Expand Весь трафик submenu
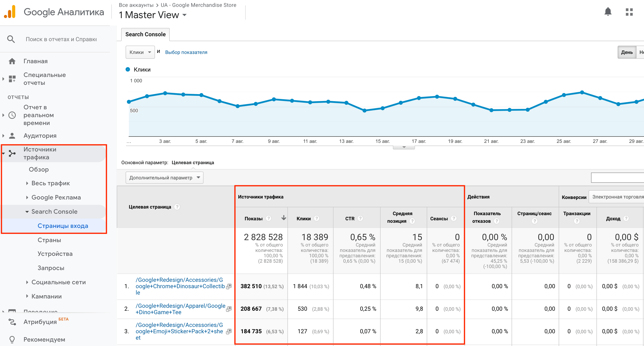 (x=27, y=183)
